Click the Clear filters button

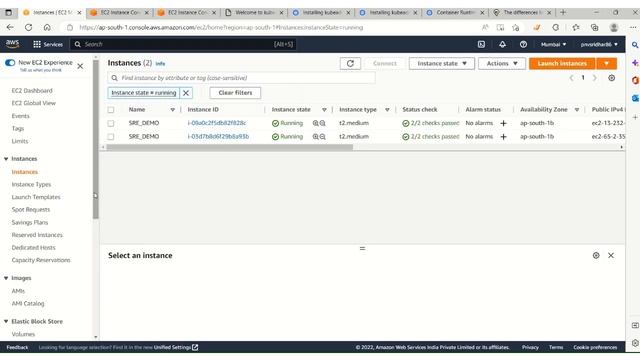[x=235, y=93]
